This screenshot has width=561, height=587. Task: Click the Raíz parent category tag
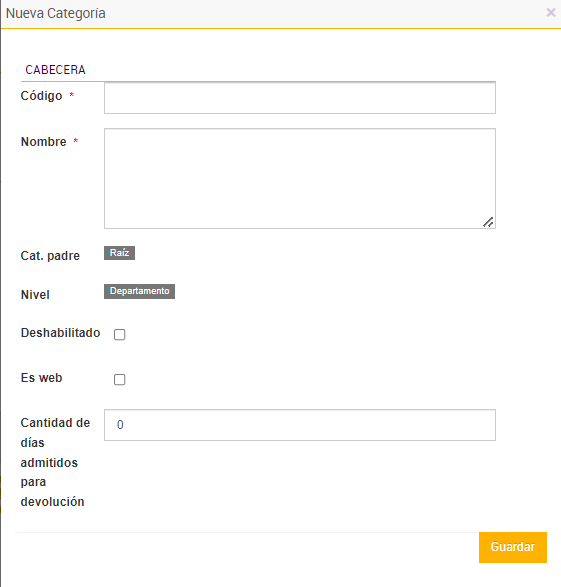[119, 253]
